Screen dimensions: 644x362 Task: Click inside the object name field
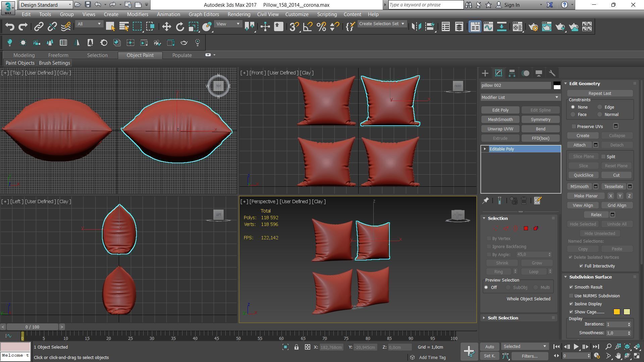point(516,85)
